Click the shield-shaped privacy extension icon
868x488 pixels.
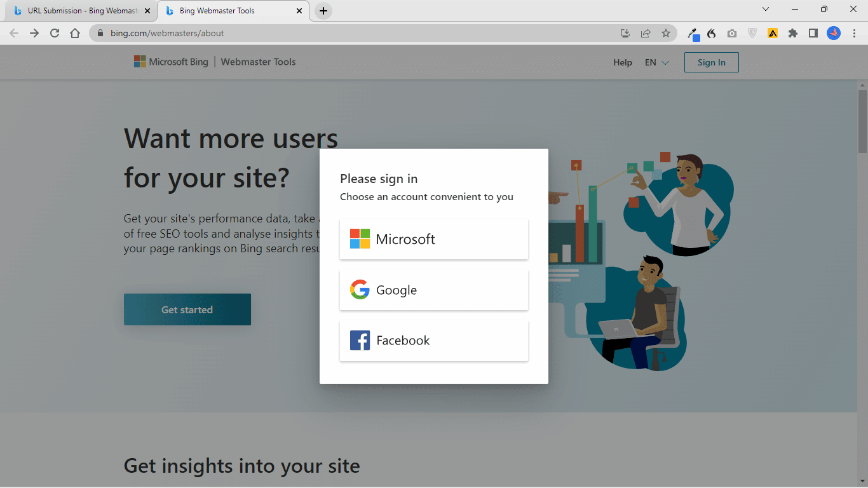(x=752, y=33)
